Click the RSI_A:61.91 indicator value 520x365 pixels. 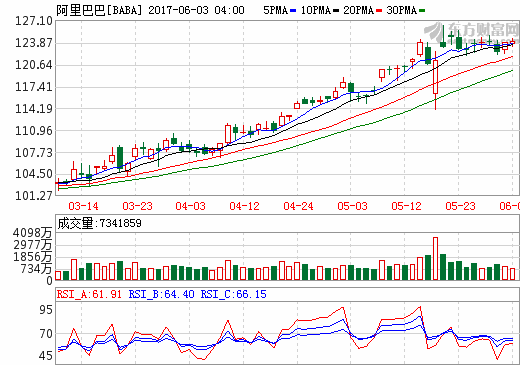pos(89,294)
